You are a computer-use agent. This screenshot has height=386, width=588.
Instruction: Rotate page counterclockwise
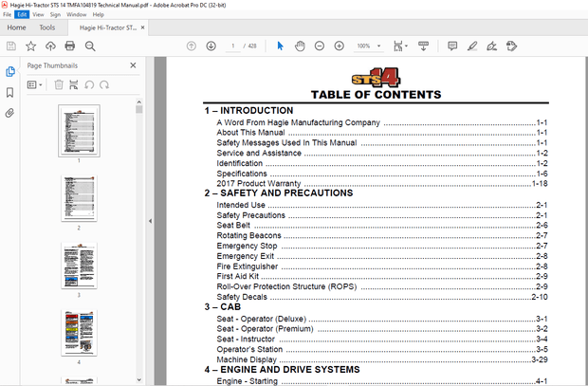(89, 84)
